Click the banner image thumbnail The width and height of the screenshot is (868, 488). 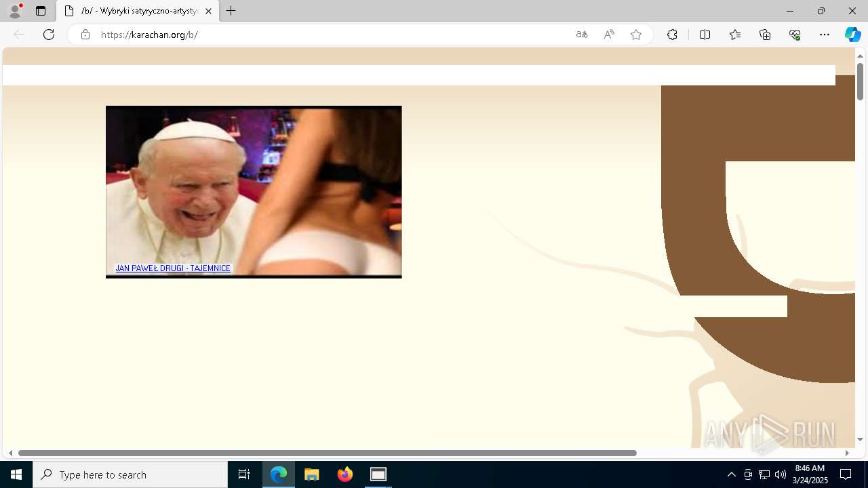click(x=254, y=192)
